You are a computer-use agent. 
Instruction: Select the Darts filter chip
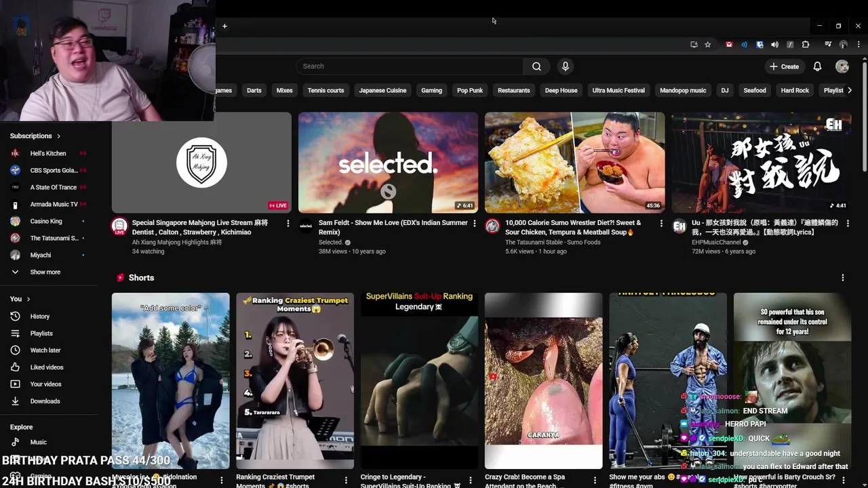click(x=254, y=90)
